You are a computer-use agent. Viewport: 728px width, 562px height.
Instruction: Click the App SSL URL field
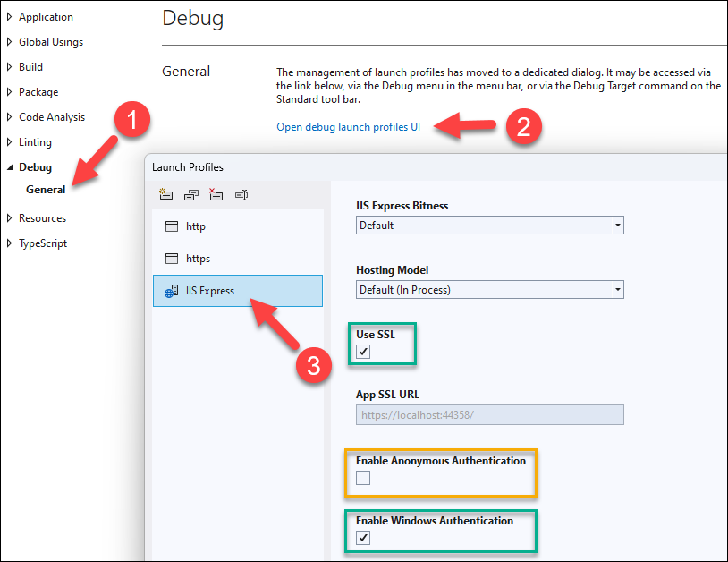click(489, 415)
